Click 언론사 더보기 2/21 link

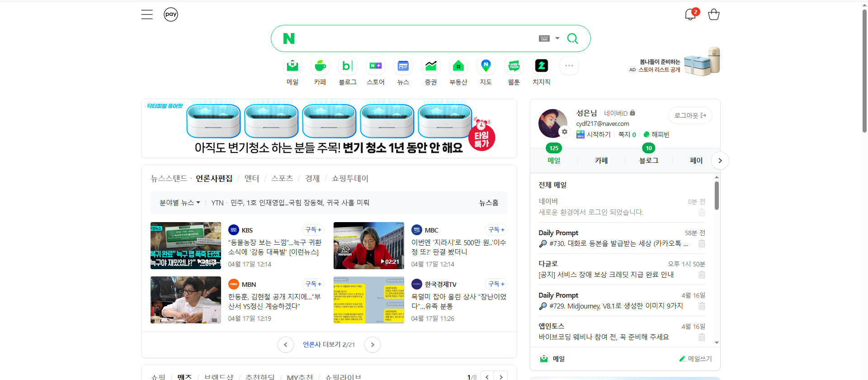point(329,345)
